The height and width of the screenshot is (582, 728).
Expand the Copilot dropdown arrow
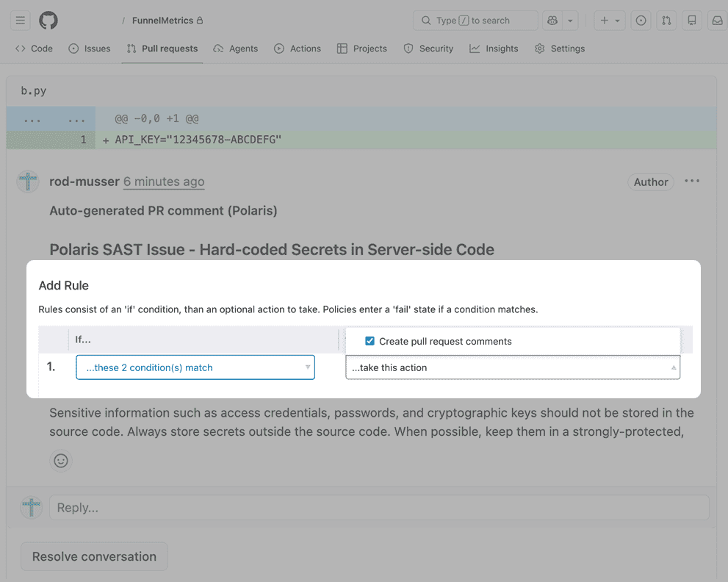point(570,21)
